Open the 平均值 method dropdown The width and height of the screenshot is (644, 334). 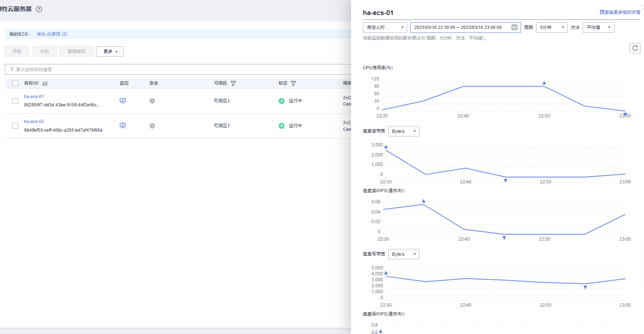598,27
